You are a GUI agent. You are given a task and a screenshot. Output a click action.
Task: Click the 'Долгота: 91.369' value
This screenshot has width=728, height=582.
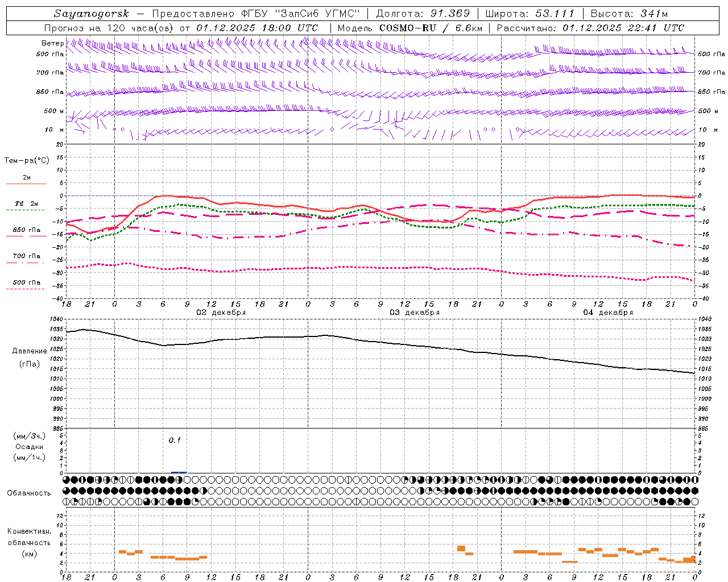point(423,14)
